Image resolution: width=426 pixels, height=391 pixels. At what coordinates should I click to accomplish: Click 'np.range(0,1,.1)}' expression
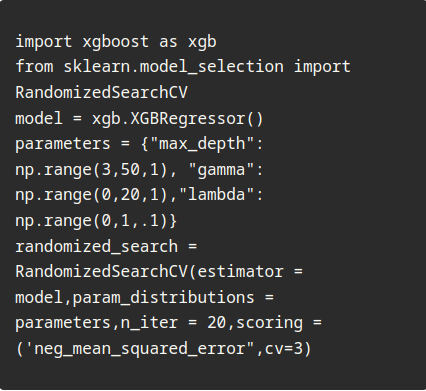point(96,221)
